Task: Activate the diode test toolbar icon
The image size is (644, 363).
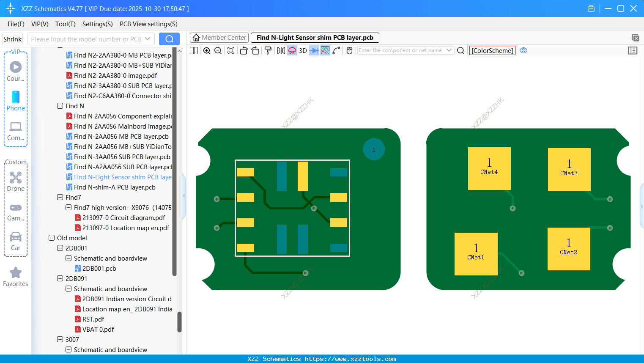Action: click(x=315, y=50)
